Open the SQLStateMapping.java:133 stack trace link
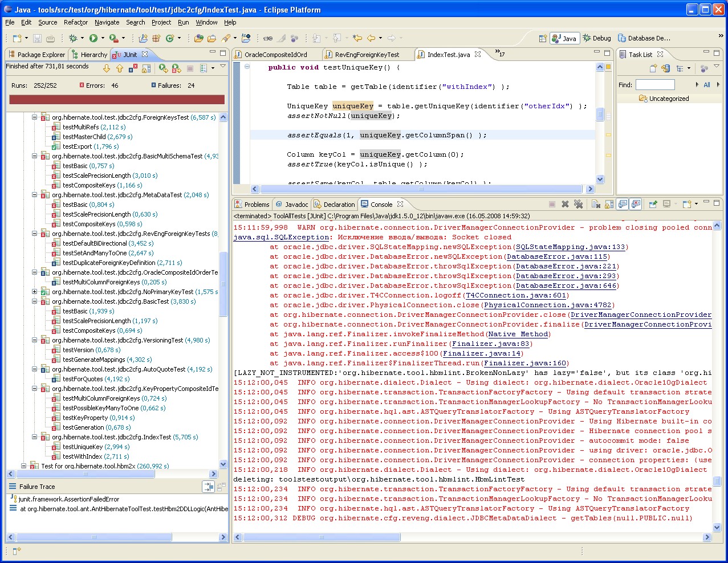The image size is (728, 563). (570, 247)
